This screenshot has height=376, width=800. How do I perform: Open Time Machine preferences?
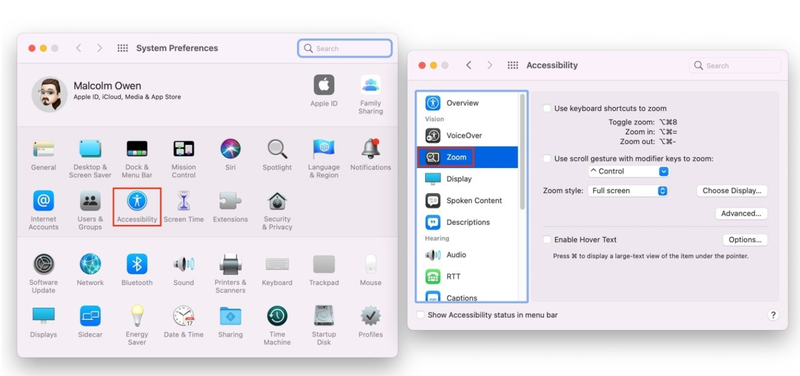click(277, 316)
